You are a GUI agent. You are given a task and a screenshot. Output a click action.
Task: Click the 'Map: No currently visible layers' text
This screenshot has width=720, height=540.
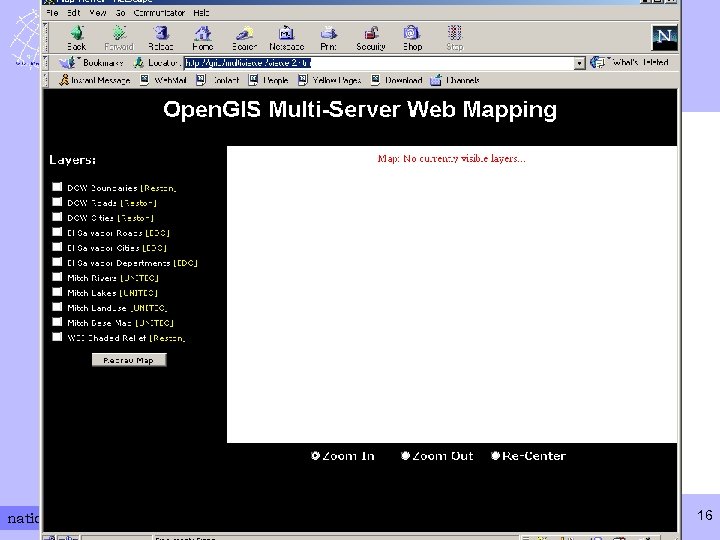pyautogui.click(x=451, y=158)
